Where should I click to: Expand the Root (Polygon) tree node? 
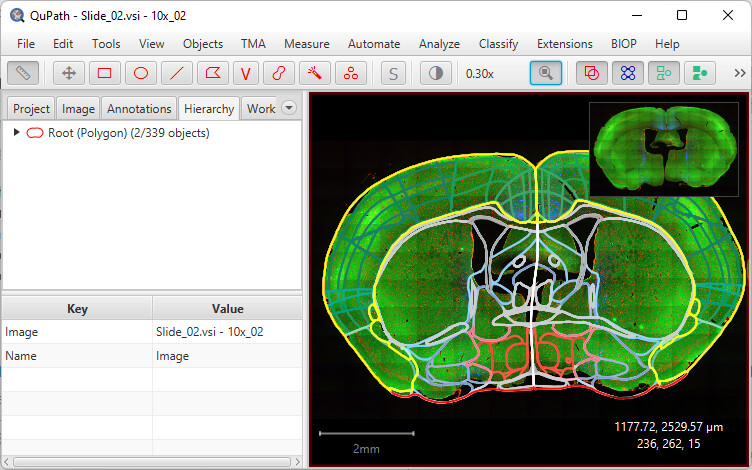[x=16, y=132]
